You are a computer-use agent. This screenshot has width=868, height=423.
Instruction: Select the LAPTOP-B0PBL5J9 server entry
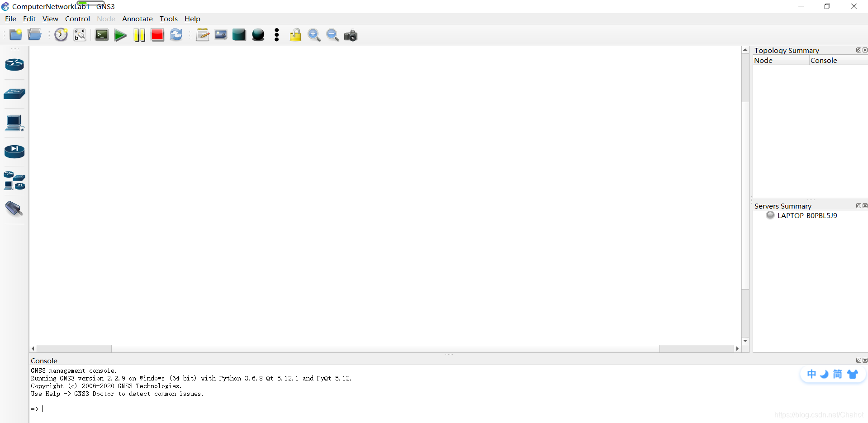pos(807,215)
